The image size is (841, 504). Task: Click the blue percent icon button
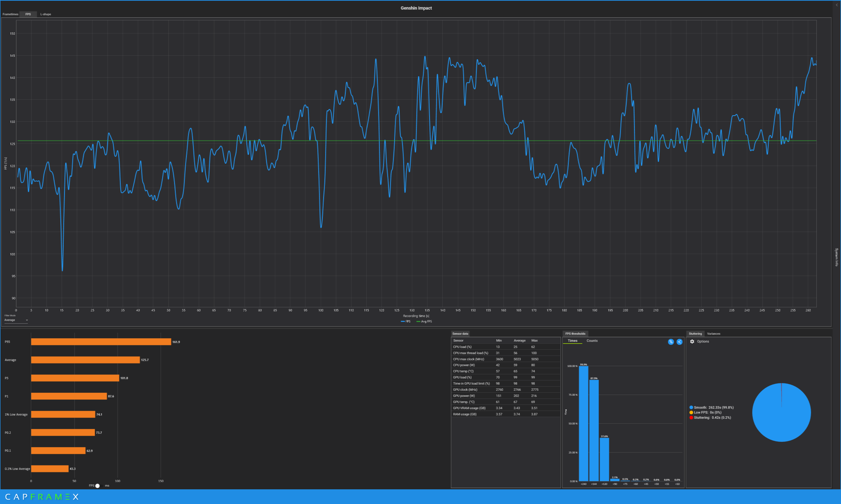(x=671, y=342)
